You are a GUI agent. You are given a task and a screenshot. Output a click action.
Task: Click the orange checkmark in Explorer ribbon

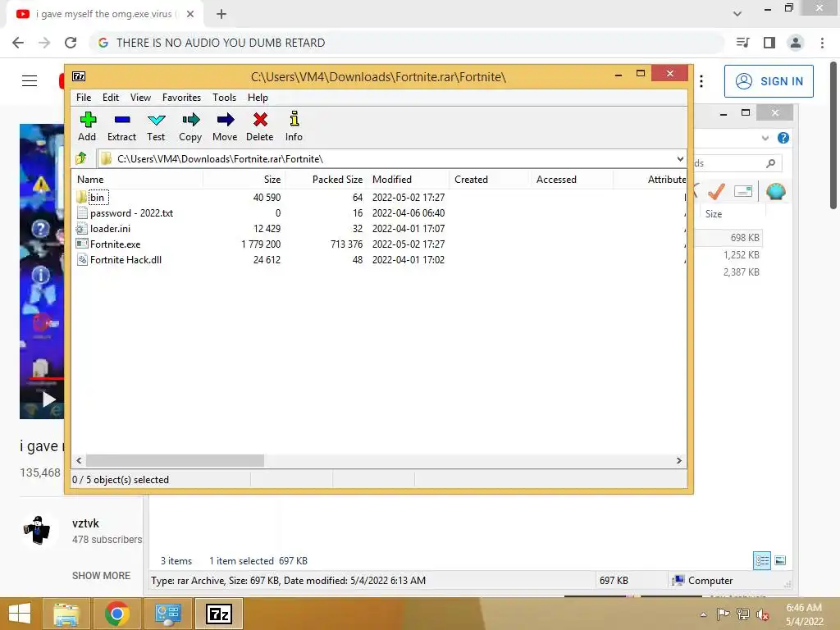pos(716,191)
